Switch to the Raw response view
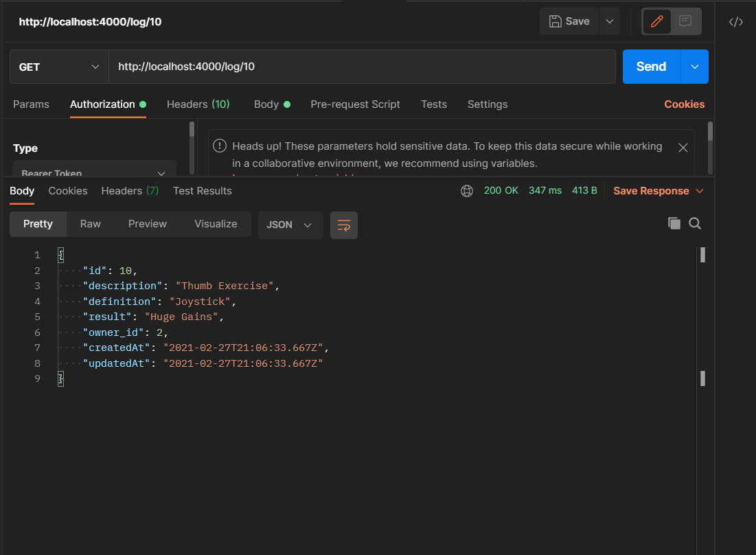 point(90,223)
